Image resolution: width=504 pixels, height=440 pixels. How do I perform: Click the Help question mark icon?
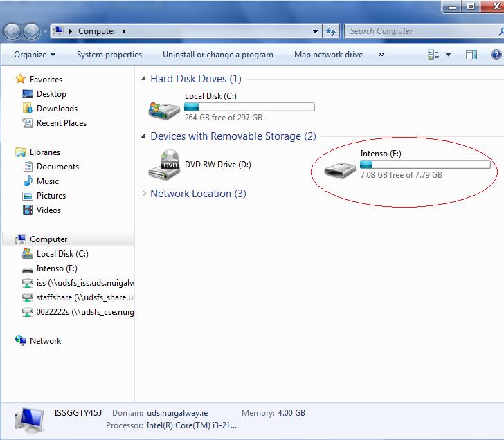tap(496, 55)
